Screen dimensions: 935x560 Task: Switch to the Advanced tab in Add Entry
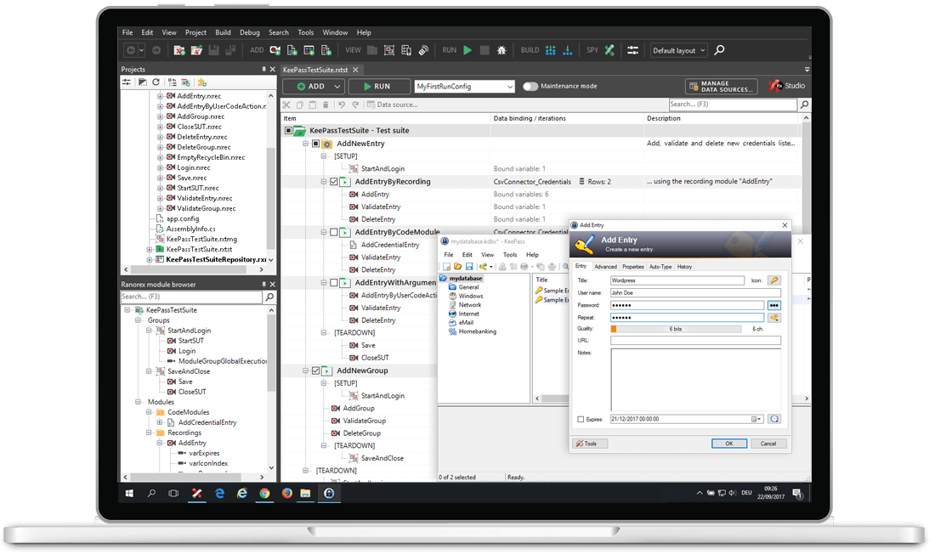(x=605, y=267)
